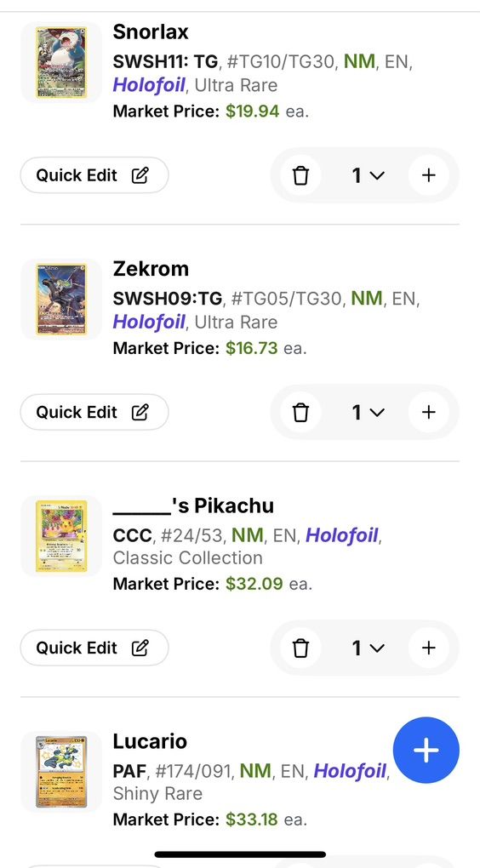Open the Lucario card title

150,741
